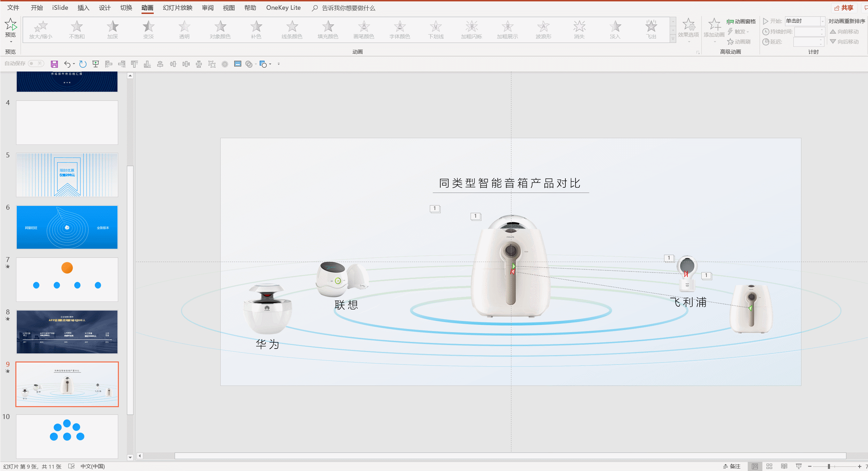This screenshot has height=471, width=868.
Task: Expand the animation gallery more arrow
Action: (673, 39)
